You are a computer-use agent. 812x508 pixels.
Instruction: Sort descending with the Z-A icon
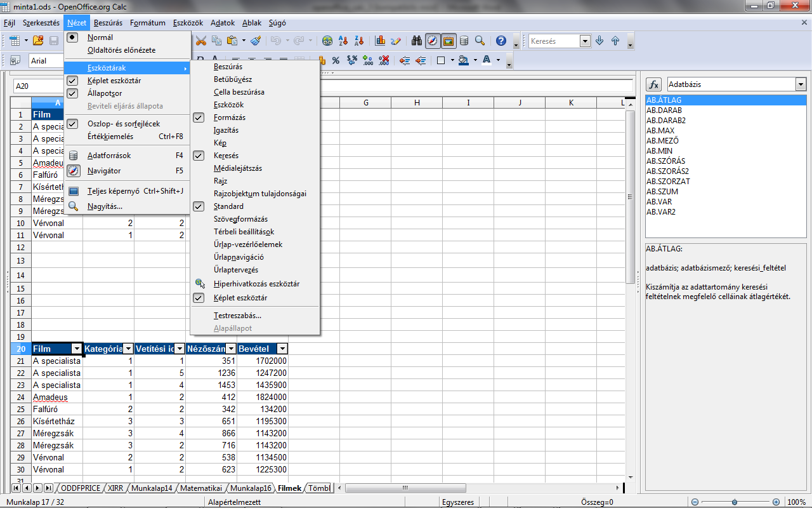coord(359,41)
